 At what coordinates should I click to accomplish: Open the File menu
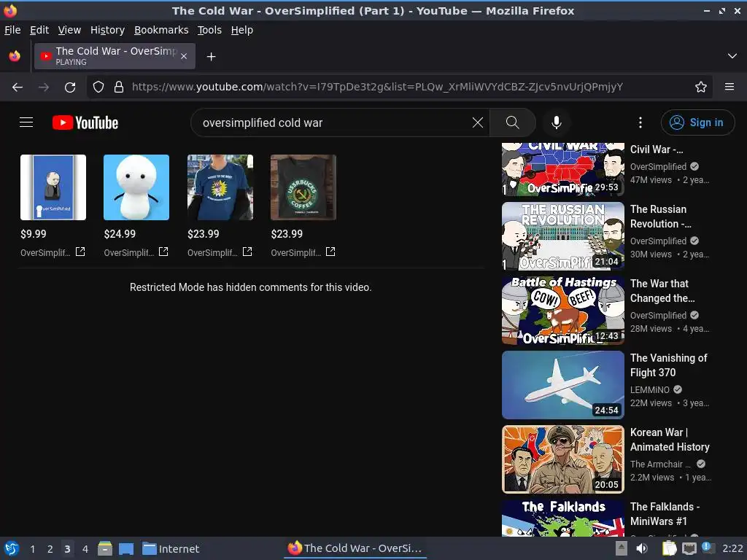12,30
